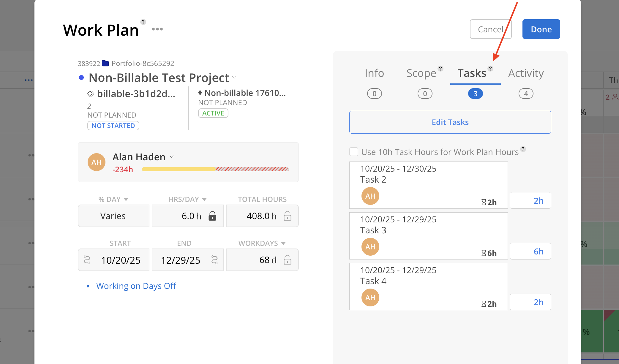The height and width of the screenshot is (364, 619).
Task: Toggle the Total Hours unlock icon
Action: pos(287,216)
